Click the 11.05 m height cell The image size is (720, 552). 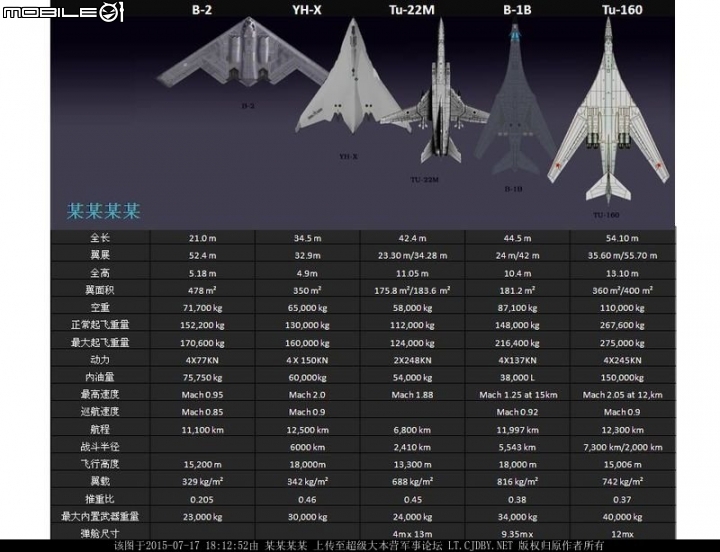[x=412, y=273]
